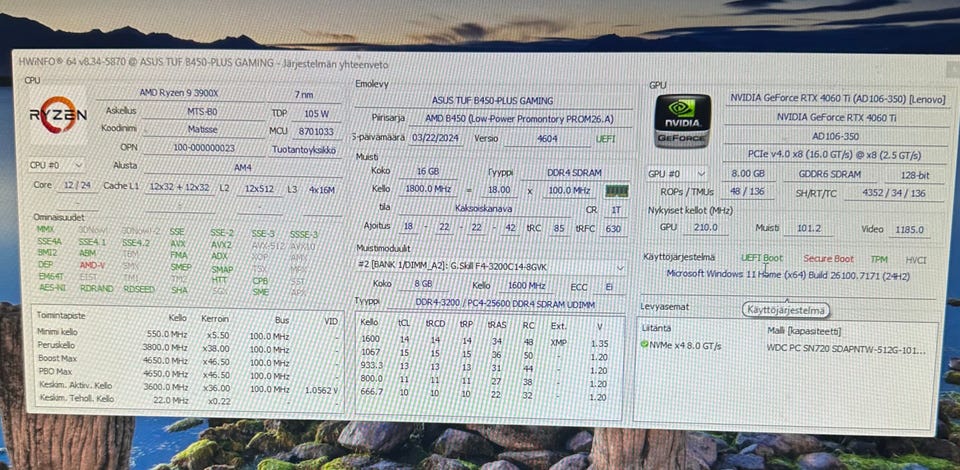Image resolution: width=960 pixels, height=470 pixels.
Task: Click the module size 8 GB field
Action: tap(422, 285)
